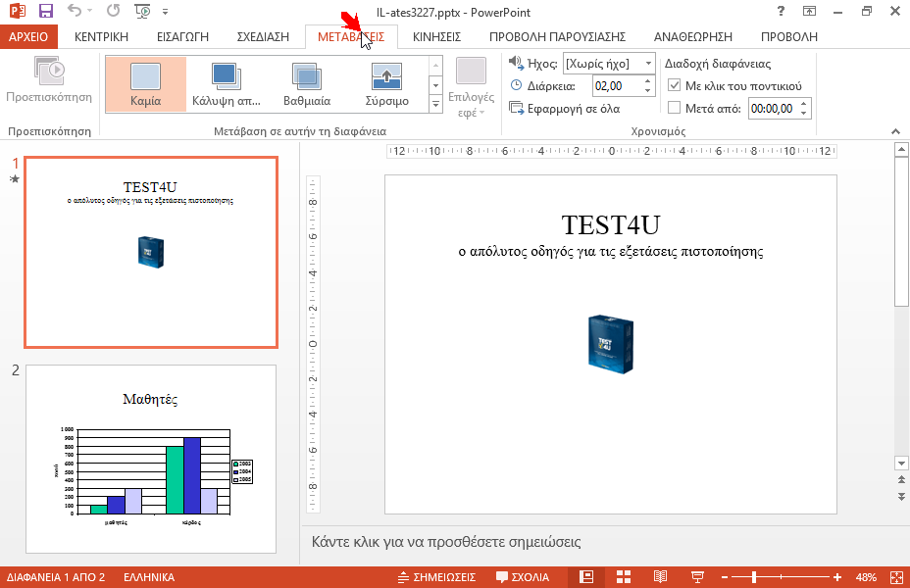Click the TEST4U title on the slide
The height and width of the screenshot is (588, 910).
611,225
